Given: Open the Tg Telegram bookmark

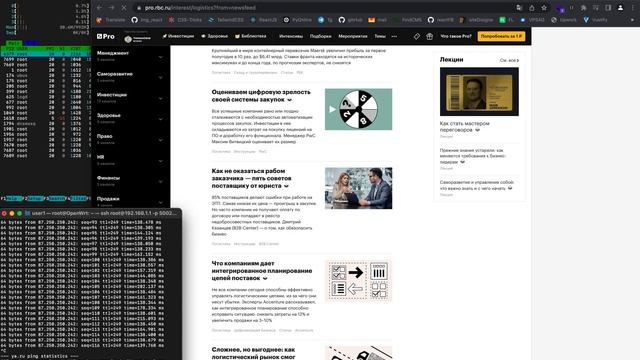Looking at the screenshot, I should [x=325, y=20].
